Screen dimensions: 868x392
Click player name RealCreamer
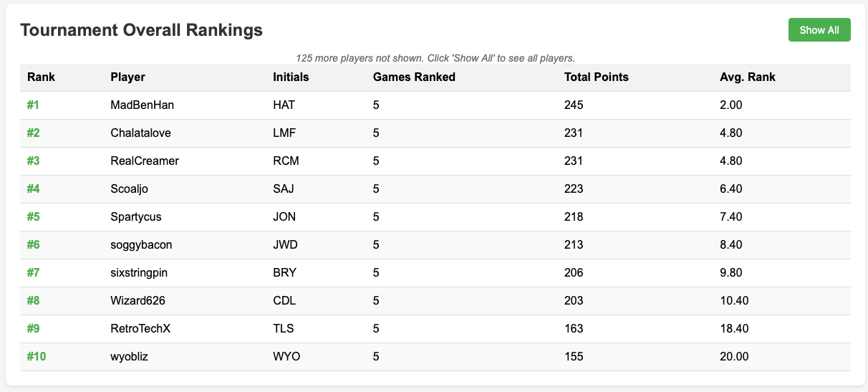145,161
